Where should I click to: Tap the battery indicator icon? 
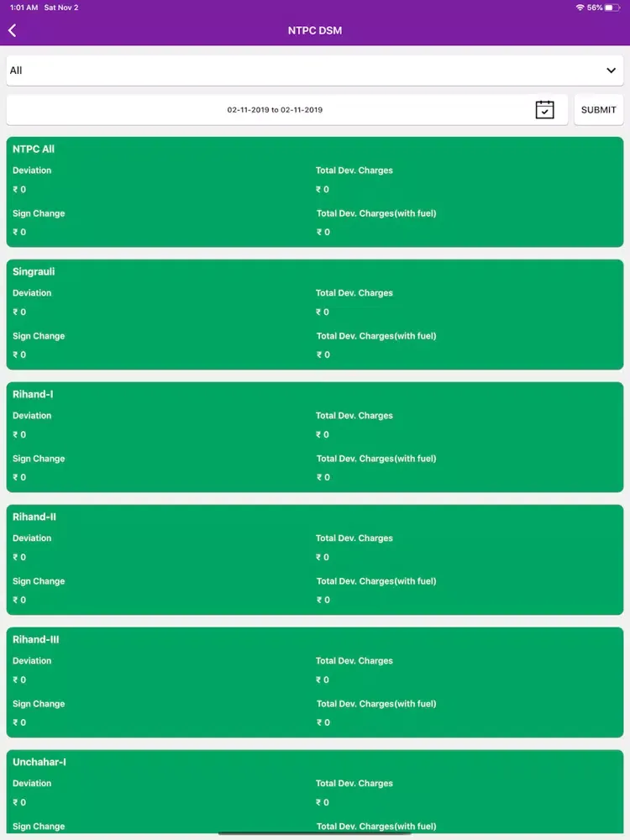coord(612,8)
